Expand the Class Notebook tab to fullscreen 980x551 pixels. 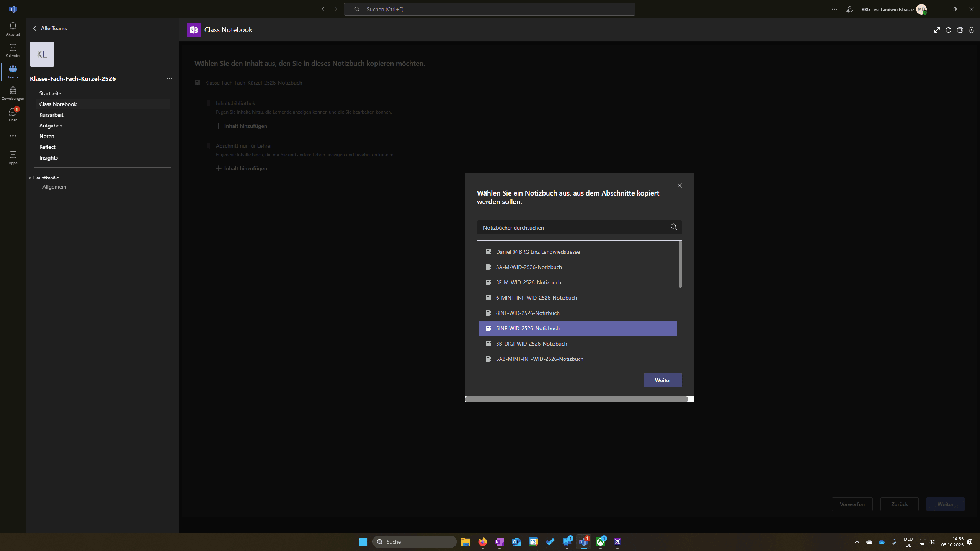937,30
